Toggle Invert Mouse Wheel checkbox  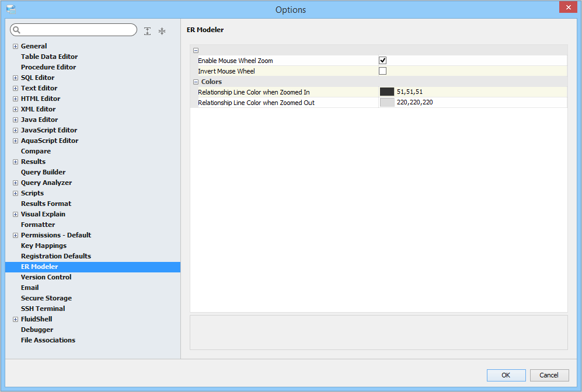(383, 71)
